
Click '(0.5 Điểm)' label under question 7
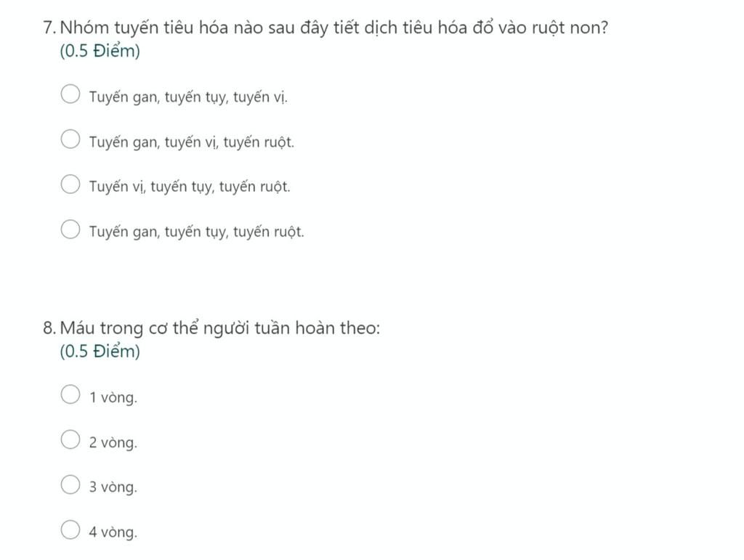(x=100, y=52)
